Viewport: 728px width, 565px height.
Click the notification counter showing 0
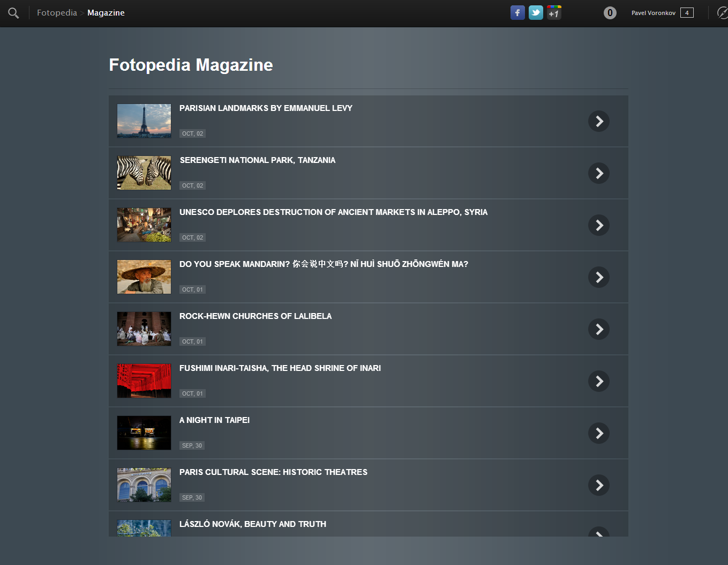(610, 13)
